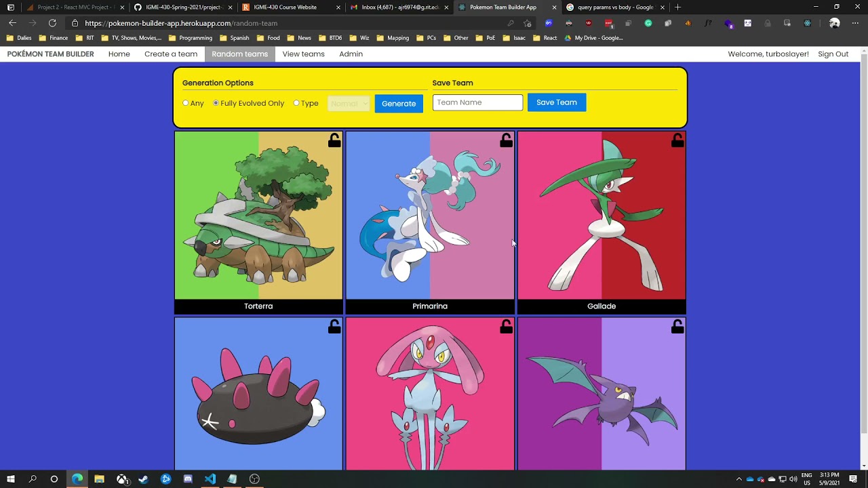Click the password key icon in address bar

point(511,23)
